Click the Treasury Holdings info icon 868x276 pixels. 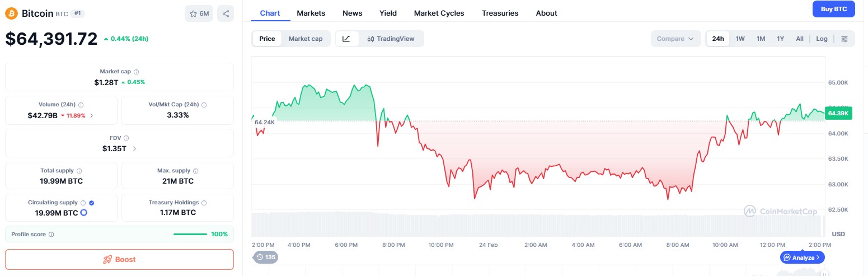point(204,203)
